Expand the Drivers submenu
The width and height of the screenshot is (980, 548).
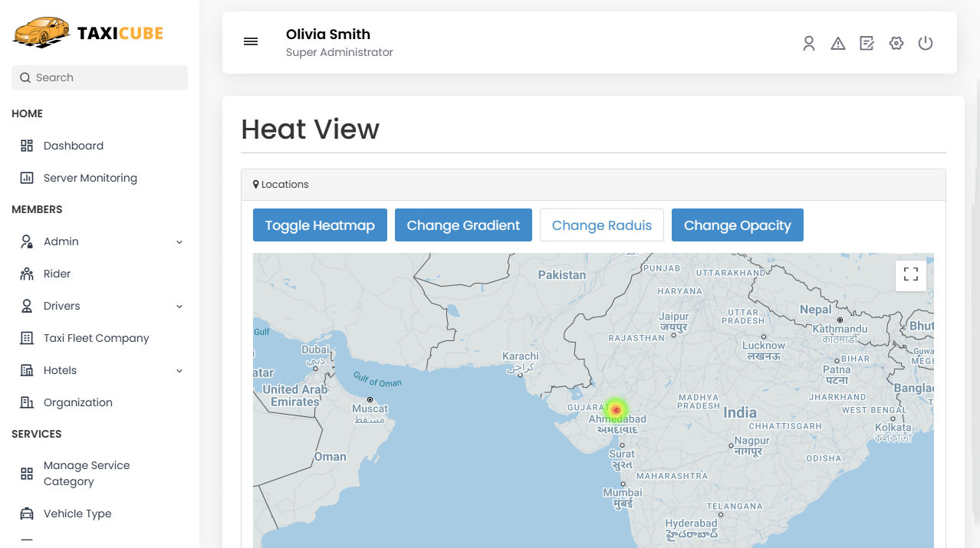(x=179, y=307)
